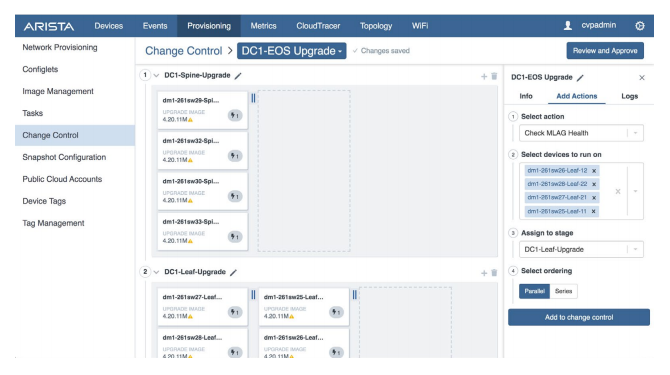Collapse the DC1-Spine-Upgrade stage
The height and width of the screenshot is (375, 670).
pos(156,76)
